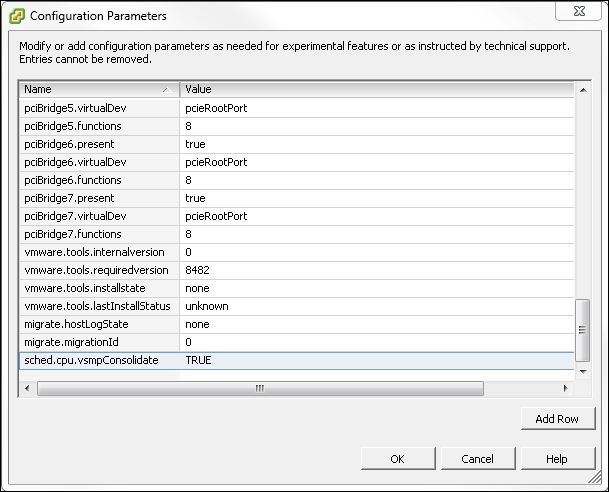Click the VMware icon in title bar
This screenshot has width=609, height=492.
coord(17,16)
